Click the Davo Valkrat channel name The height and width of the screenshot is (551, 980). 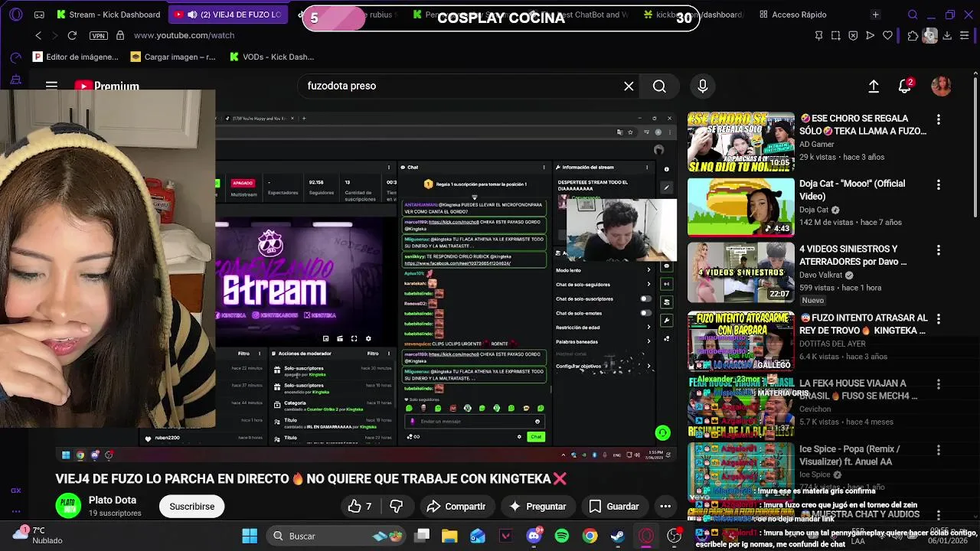(x=821, y=275)
